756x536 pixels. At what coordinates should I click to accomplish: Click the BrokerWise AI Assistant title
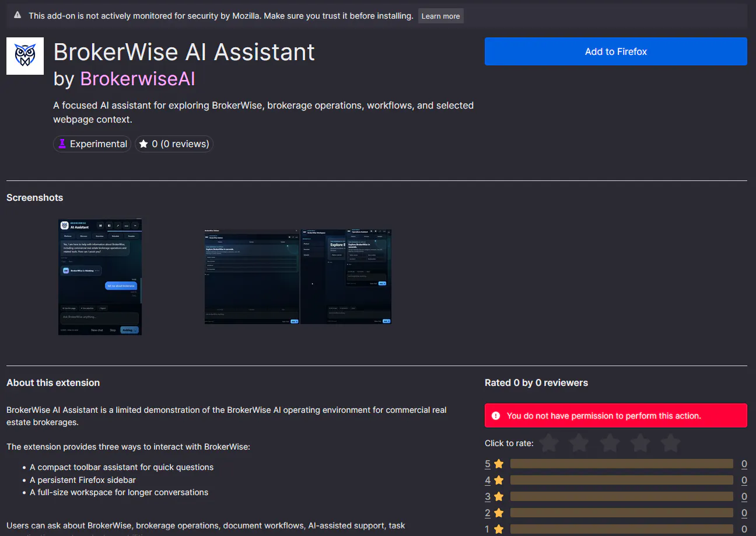184,52
